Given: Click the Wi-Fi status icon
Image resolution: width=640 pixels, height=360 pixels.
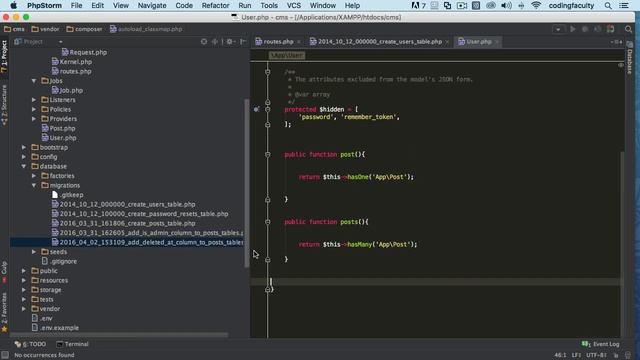Looking at the screenshot, I should [x=536, y=5].
